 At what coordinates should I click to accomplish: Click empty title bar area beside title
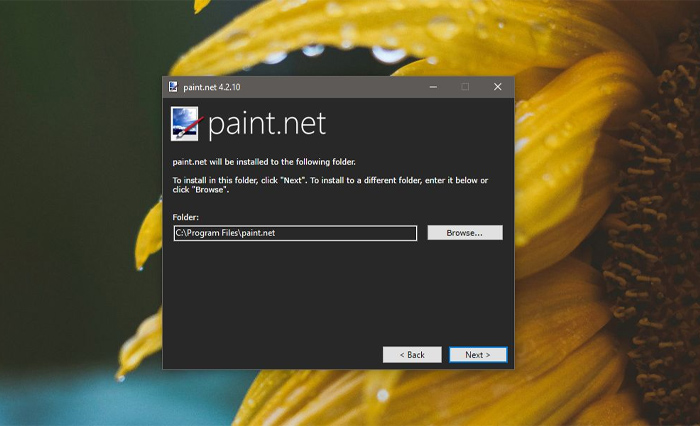tap(330, 87)
